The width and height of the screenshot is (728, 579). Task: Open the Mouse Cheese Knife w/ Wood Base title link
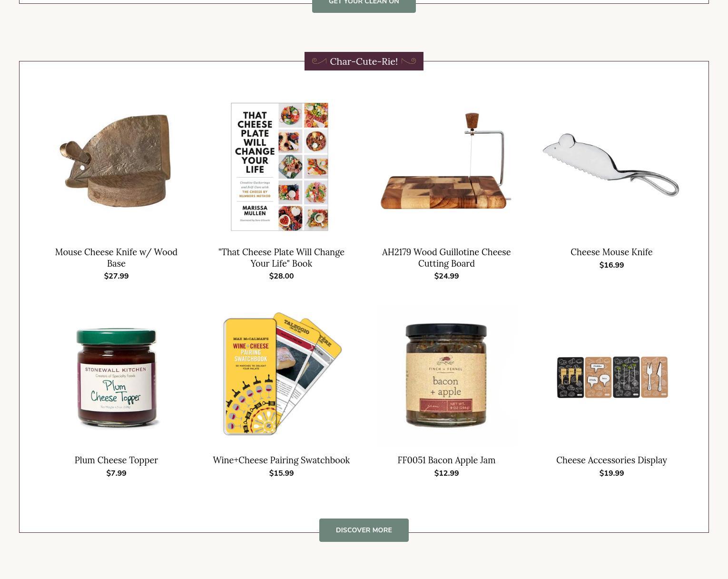[x=116, y=258]
